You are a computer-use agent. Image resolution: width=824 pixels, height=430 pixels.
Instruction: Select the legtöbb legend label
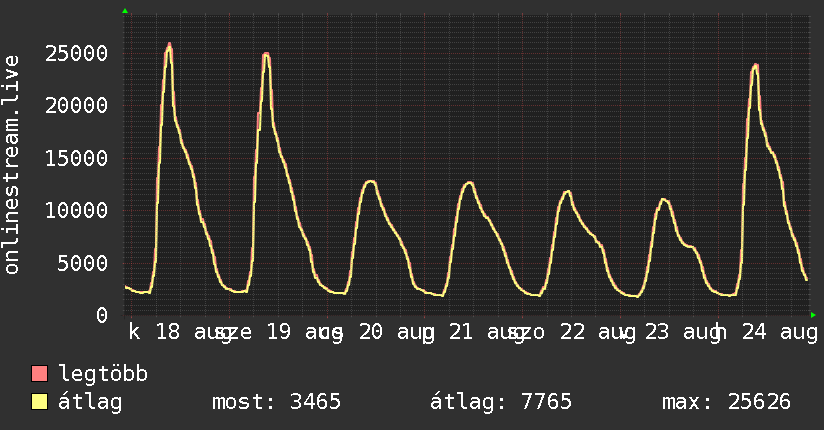(103, 373)
